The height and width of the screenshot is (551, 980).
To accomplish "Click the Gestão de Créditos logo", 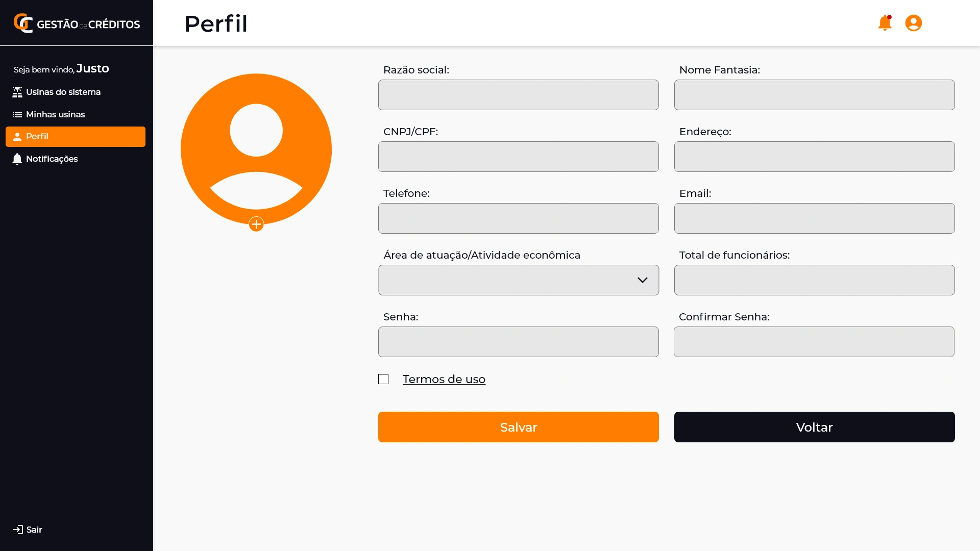I will [x=77, y=23].
